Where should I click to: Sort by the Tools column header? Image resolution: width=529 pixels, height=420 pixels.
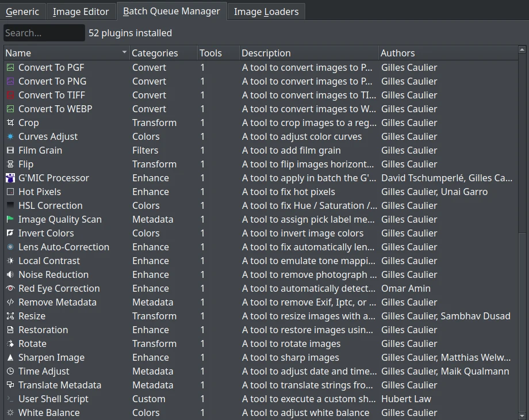point(218,53)
